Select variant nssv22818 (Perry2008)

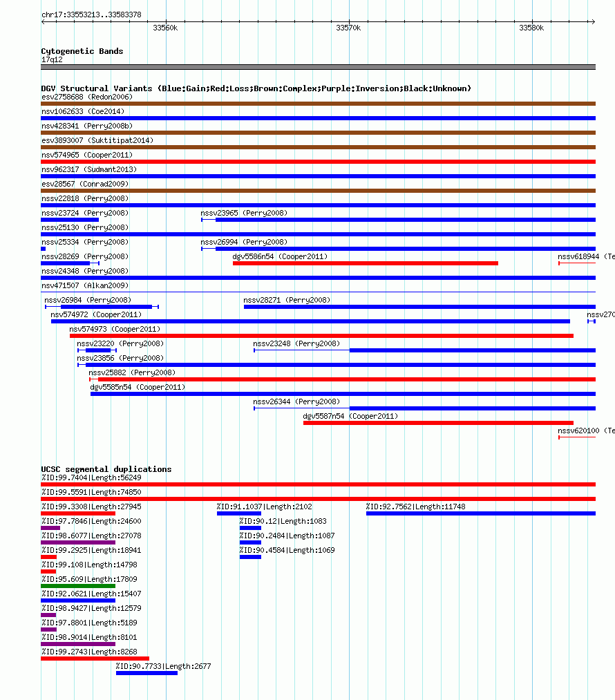[x=319, y=205]
